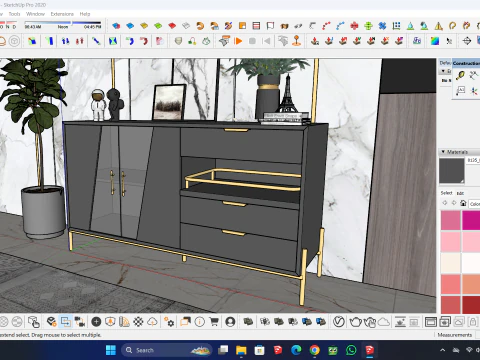Click the gray rewind-to-start button

coord(266,41)
